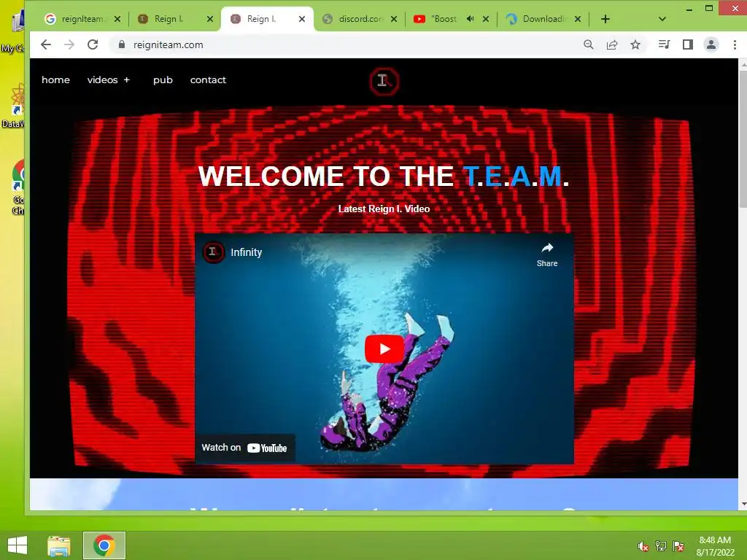747x560 pixels.
Task: Share the Infinity video
Action: click(x=547, y=254)
